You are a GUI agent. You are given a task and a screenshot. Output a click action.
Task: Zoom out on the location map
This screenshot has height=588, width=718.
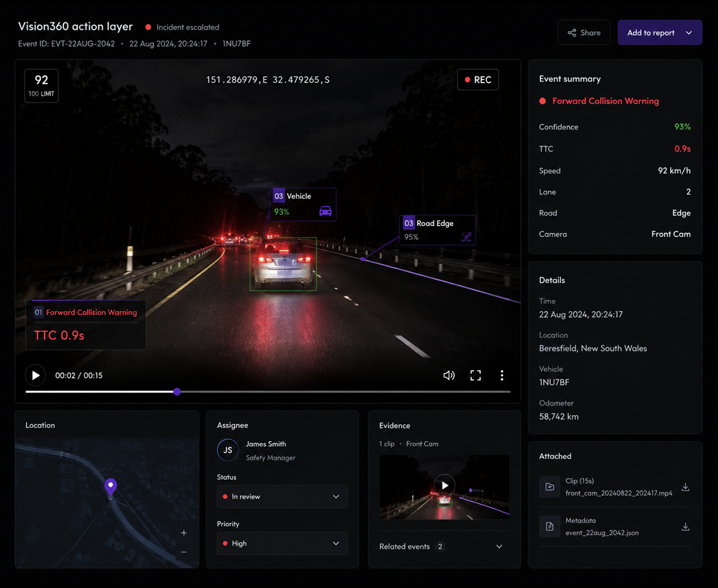(184, 552)
